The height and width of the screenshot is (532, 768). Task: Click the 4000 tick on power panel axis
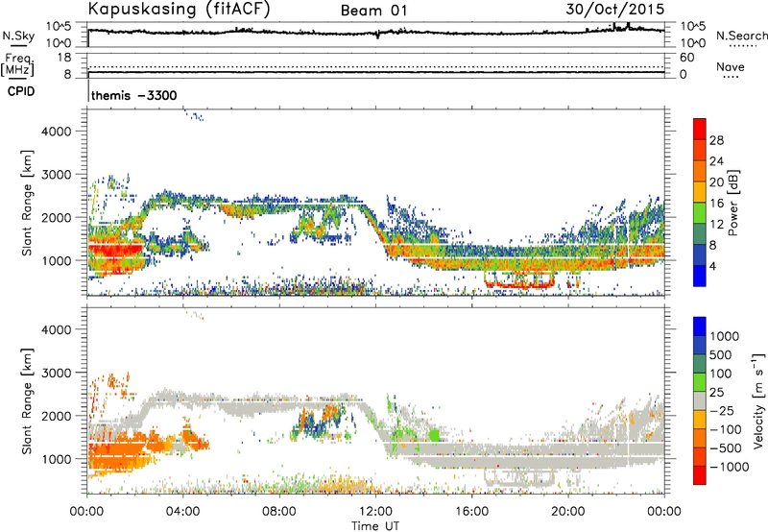click(x=57, y=132)
